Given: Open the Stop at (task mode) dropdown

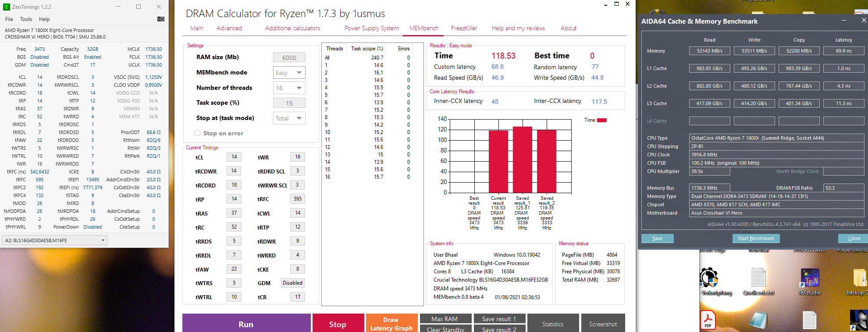Looking at the screenshot, I should [x=289, y=118].
